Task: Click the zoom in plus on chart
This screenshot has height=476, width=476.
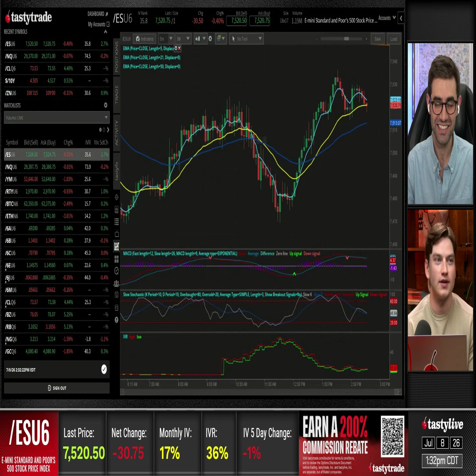Action: (x=366, y=39)
